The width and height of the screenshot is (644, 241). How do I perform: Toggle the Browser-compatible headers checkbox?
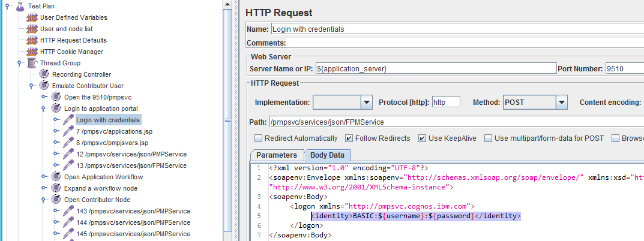click(615, 138)
